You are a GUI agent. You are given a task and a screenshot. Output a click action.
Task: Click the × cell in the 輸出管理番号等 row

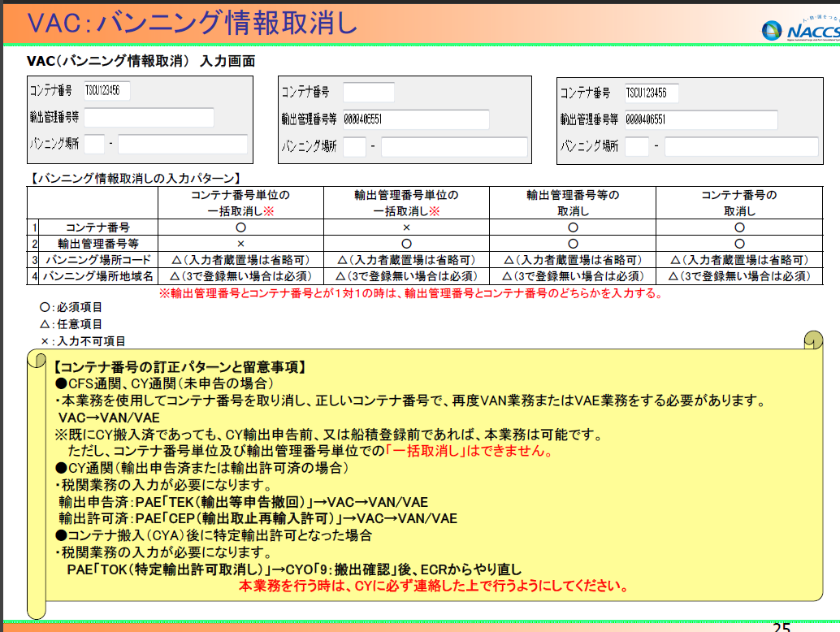coord(240,244)
